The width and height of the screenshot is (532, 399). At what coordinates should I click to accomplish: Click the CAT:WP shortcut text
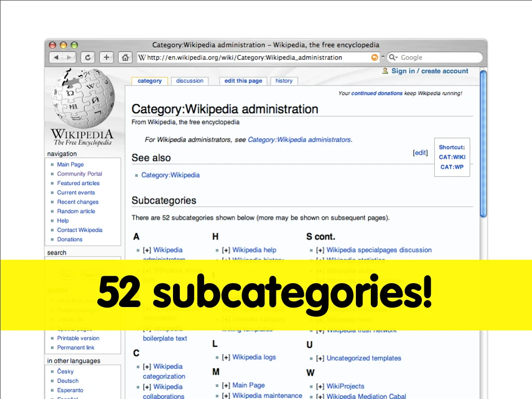click(452, 167)
